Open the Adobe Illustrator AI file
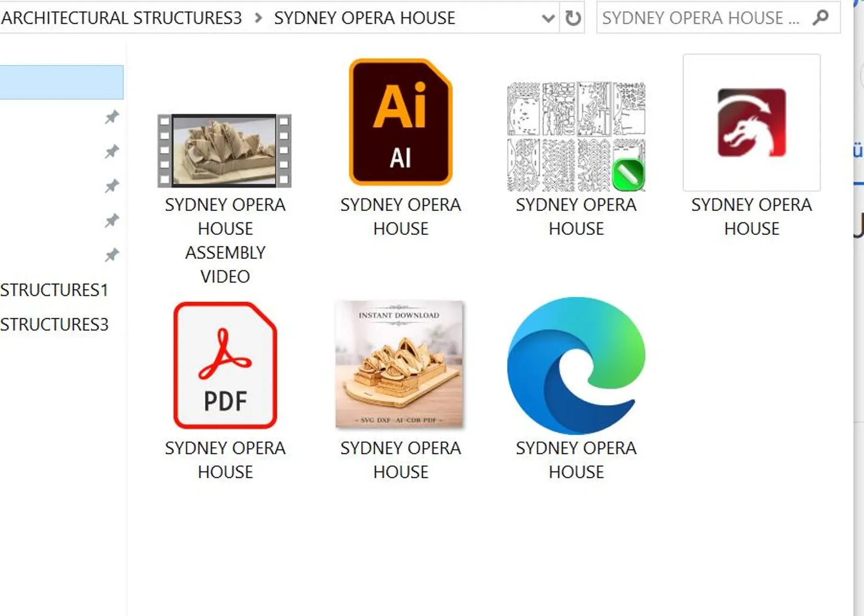 click(401, 122)
